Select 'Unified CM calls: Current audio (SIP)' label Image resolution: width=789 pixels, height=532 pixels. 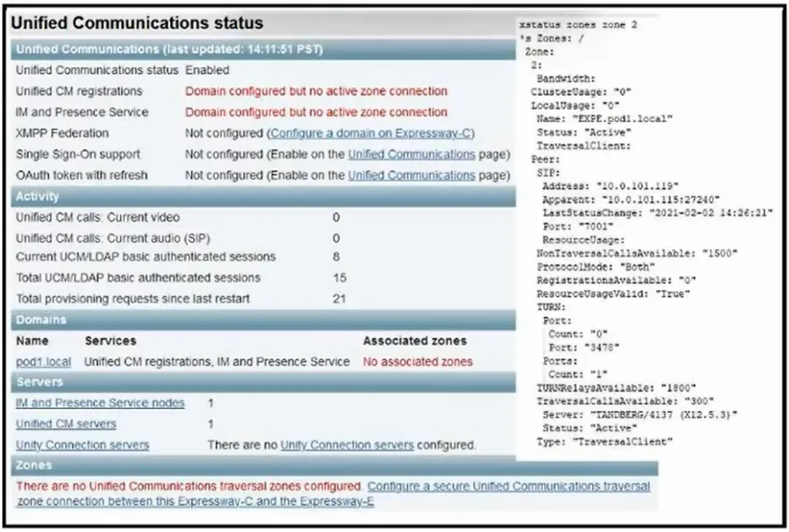click(113, 239)
